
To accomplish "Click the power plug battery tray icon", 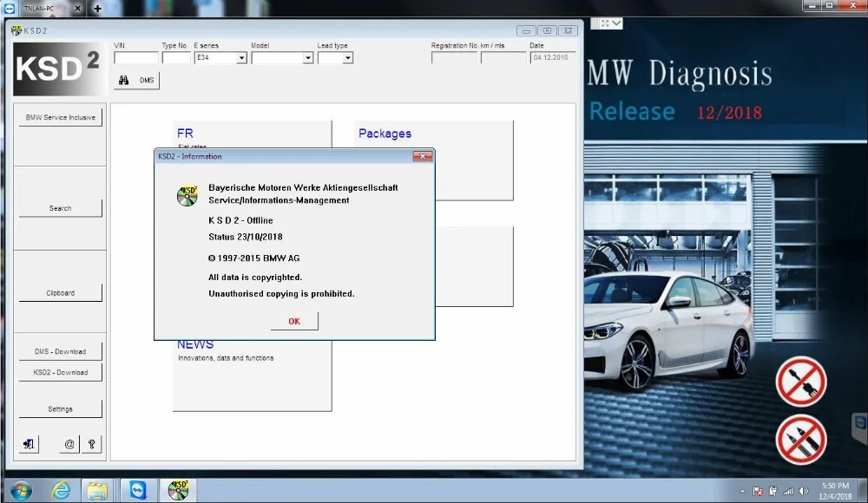I will [773, 492].
